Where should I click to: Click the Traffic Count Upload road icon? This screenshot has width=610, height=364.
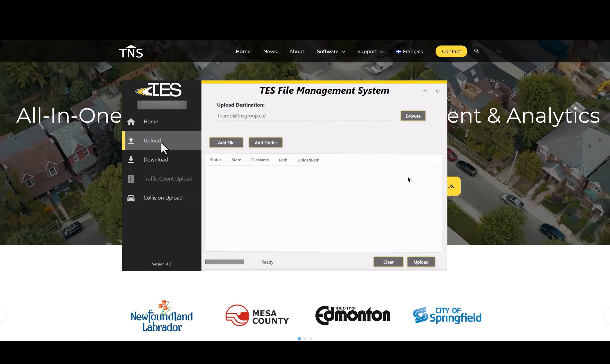(x=131, y=179)
